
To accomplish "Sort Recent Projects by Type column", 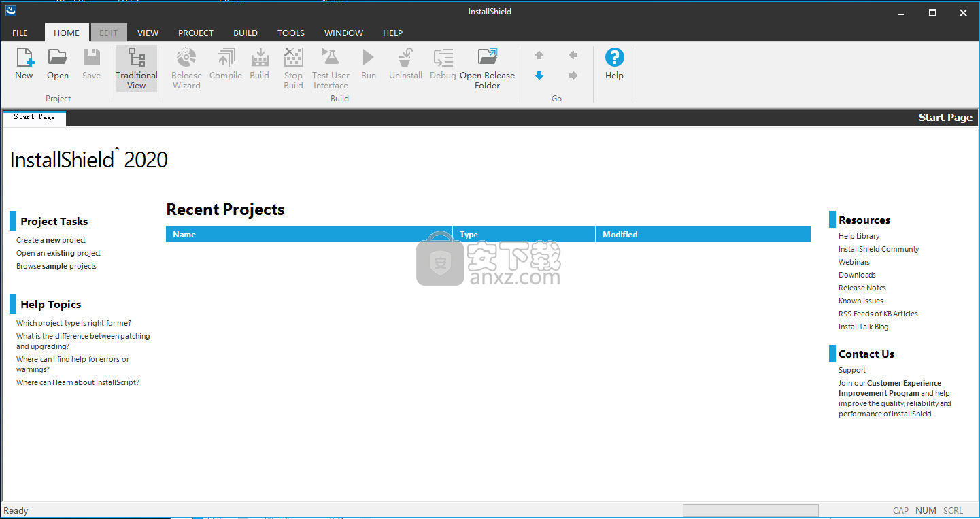I will pos(524,234).
